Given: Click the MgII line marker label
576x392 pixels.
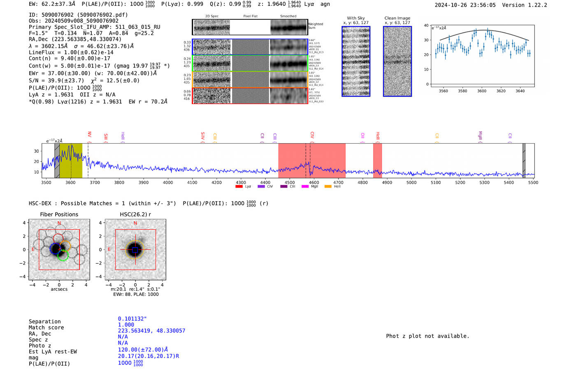Looking at the screenshot, I should click(x=480, y=136).
